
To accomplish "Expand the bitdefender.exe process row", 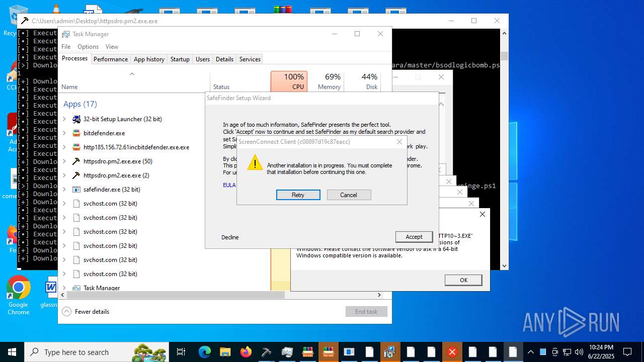I will 64,133.
